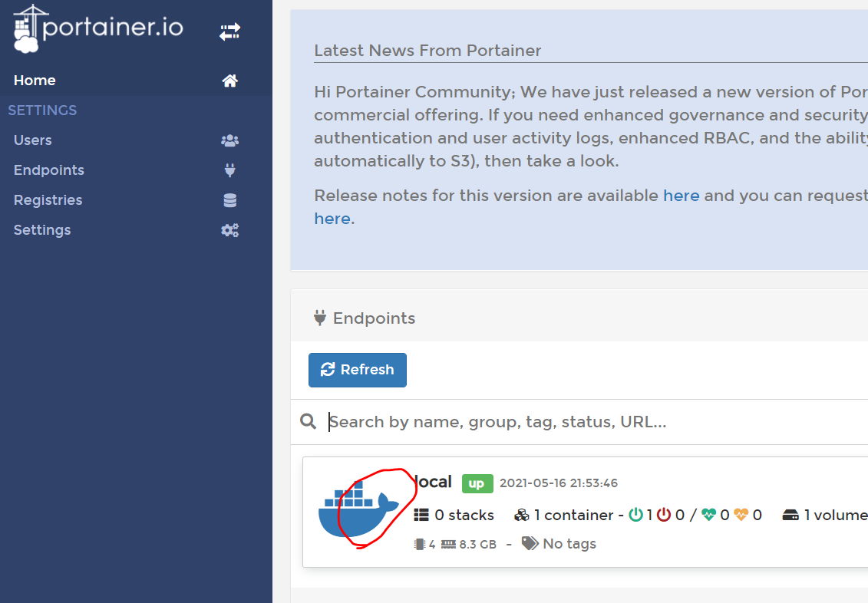Image resolution: width=868 pixels, height=603 pixels.
Task: Toggle the sidebar collapse arrows icon
Action: point(229,31)
